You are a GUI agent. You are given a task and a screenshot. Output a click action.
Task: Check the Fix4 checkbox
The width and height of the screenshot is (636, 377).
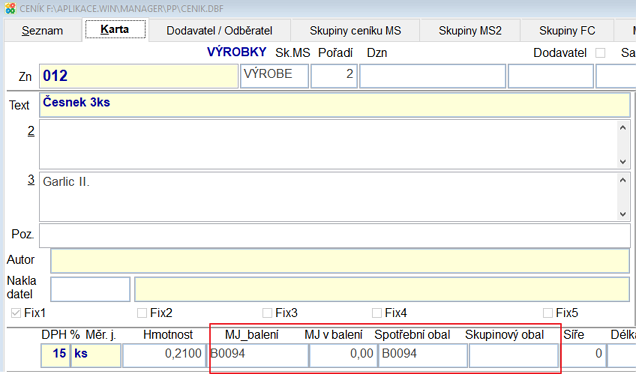click(377, 313)
